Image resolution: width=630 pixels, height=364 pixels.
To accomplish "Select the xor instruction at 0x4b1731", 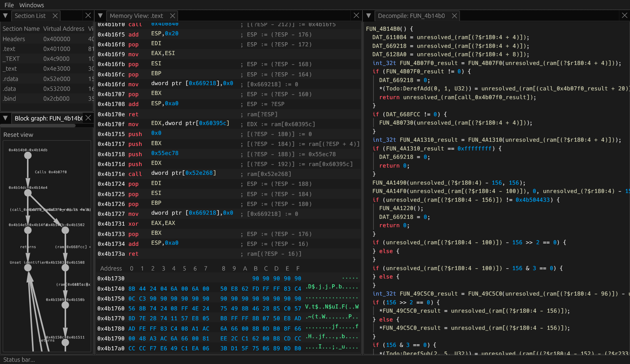I will (228, 224).
